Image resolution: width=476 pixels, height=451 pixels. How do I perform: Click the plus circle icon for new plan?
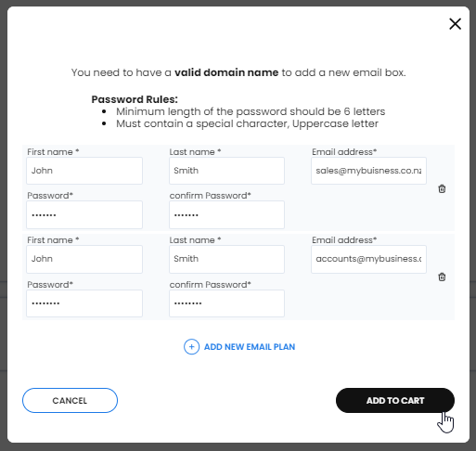[x=191, y=347]
